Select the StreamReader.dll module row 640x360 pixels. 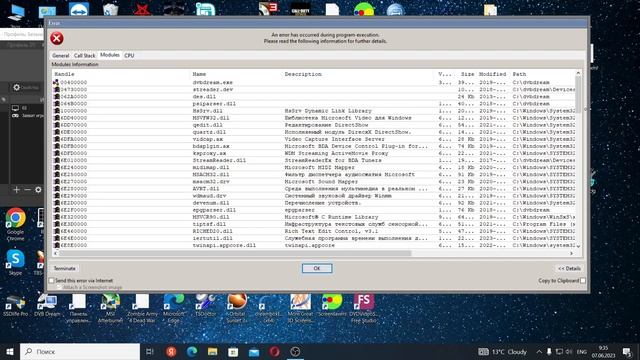pos(314,160)
